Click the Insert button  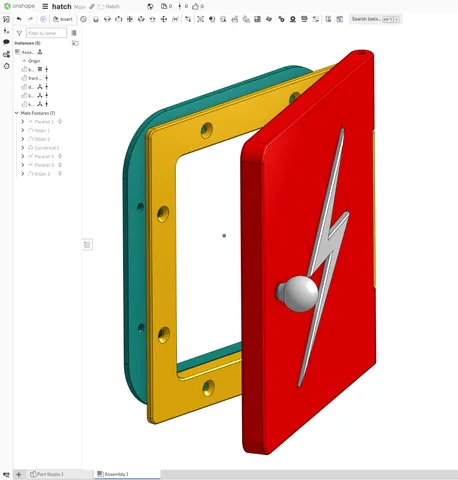[x=63, y=19]
